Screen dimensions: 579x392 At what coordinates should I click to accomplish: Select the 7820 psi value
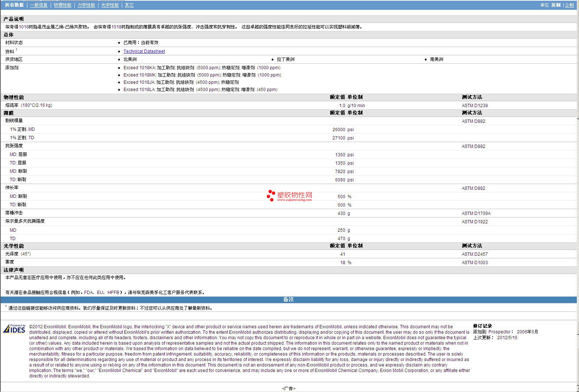(x=344, y=172)
